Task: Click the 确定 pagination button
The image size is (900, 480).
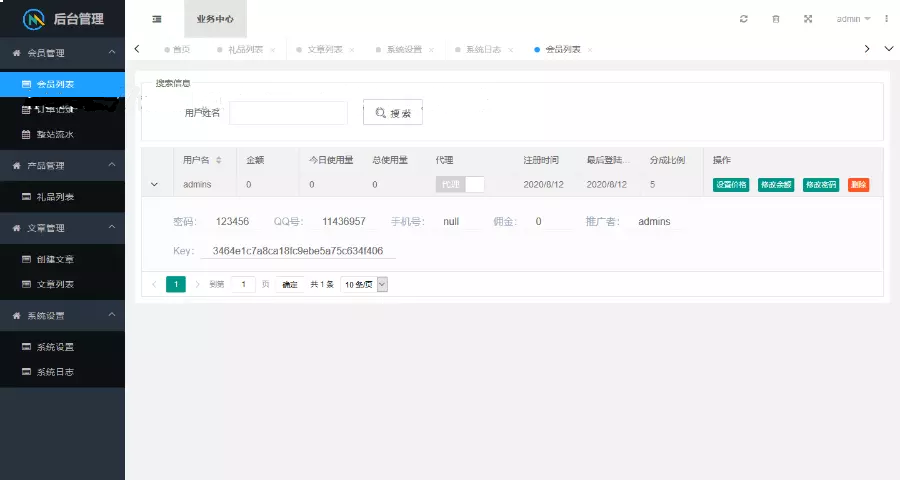Action: 290,284
